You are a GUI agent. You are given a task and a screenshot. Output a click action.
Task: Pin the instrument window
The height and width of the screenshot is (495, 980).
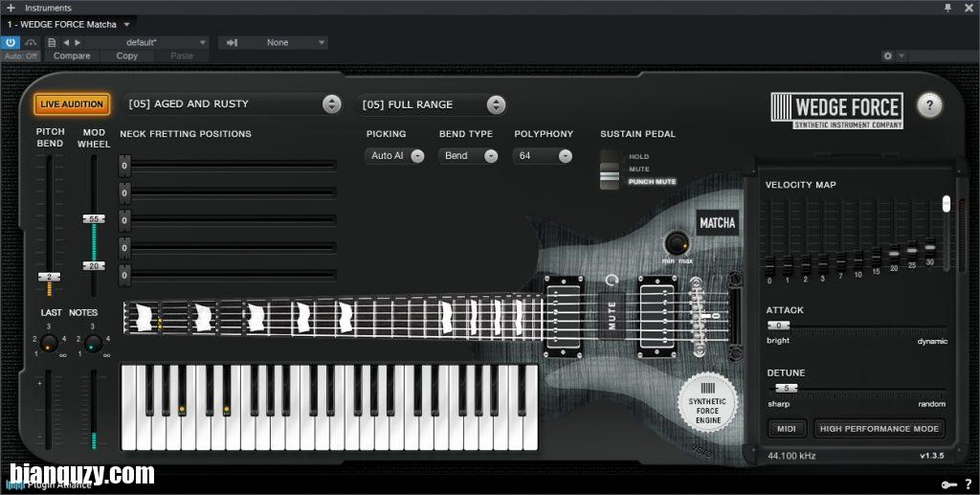pyautogui.click(x=947, y=8)
